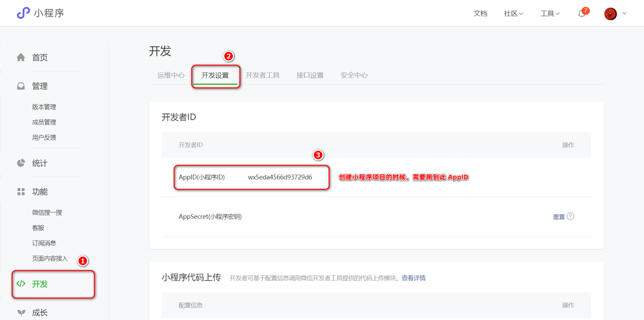Open the 接口设置 tab
Image resolution: width=644 pixels, height=320 pixels.
[x=310, y=75]
